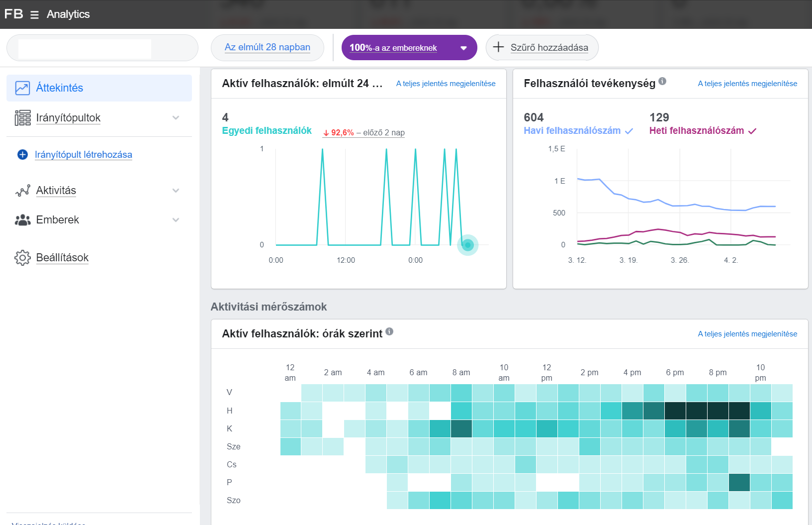The width and height of the screenshot is (812, 525).
Task: Click the 12:00 axis label on chart
Action: 346,260
